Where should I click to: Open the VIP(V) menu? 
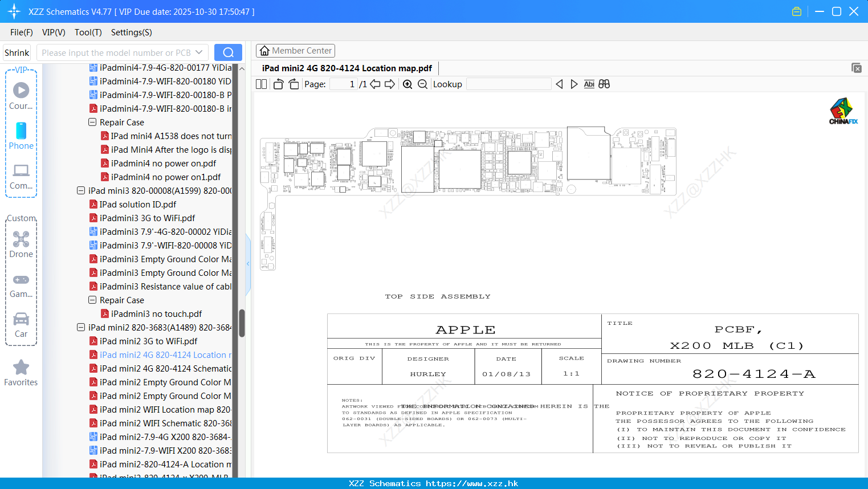click(54, 32)
